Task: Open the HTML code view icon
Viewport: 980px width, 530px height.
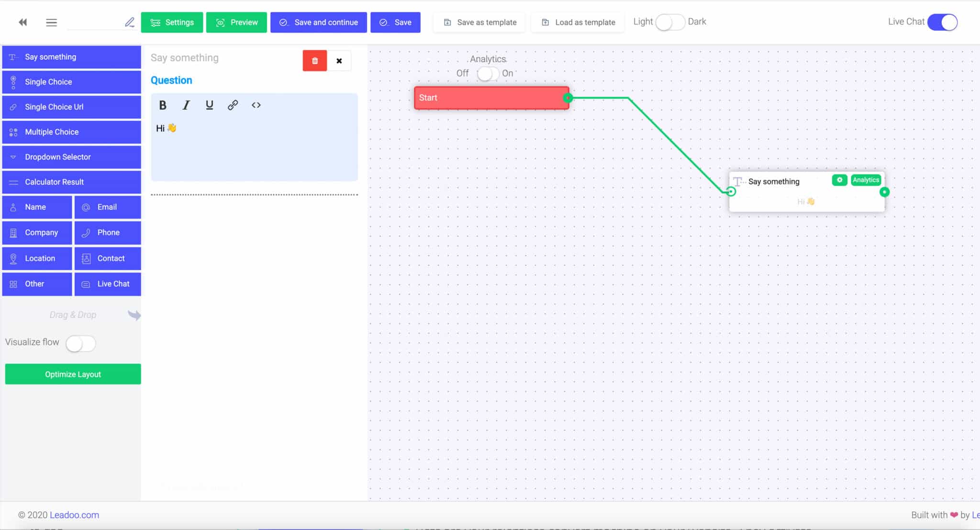Action: (256, 105)
